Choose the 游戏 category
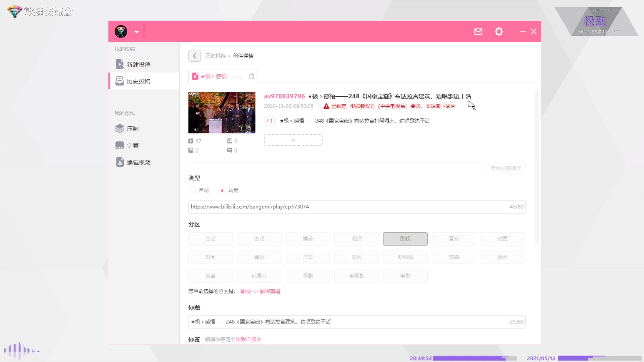The width and height of the screenshot is (644, 362). (x=259, y=239)
